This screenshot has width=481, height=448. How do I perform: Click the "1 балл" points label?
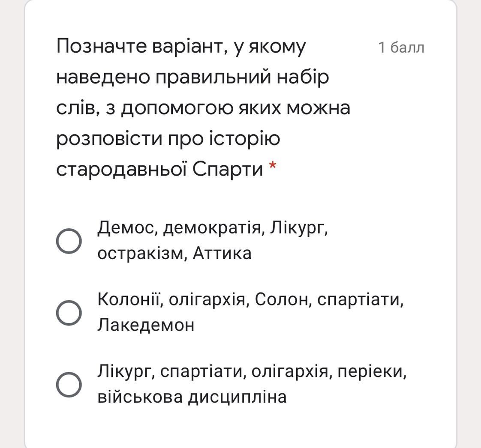point(401,48)
